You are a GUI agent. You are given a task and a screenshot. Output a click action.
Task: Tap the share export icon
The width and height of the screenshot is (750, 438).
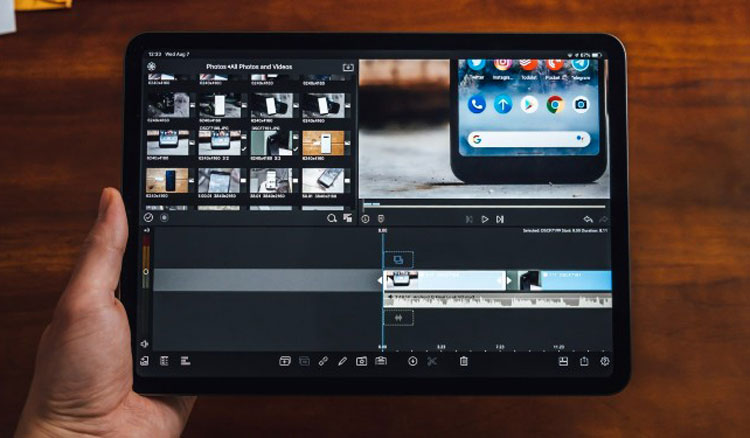pyautogui.click(x=584, y=361)
